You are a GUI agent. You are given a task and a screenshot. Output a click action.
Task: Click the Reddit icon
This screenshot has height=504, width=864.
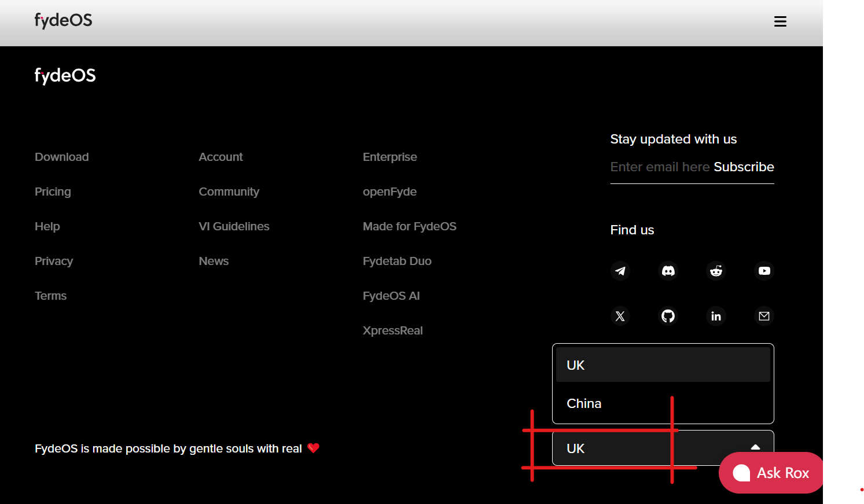pyautogui.click(x=716, y=271)
